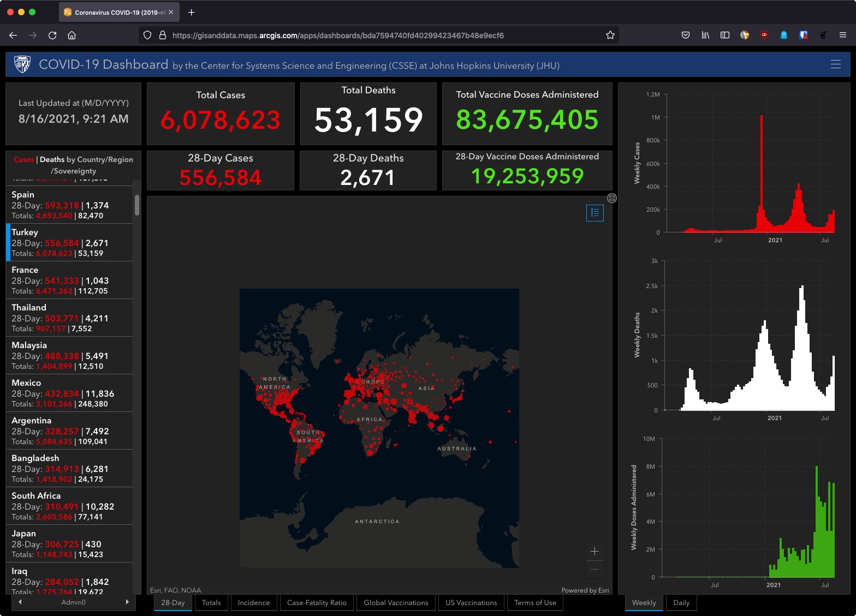The image size is (856, 616).
Task: Select Malaysia in the country list
Action: (69, 355)
